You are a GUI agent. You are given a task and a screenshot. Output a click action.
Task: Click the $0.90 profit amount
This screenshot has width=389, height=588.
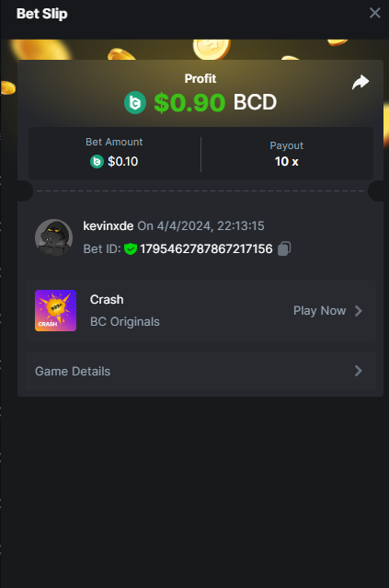coord(189,102)
